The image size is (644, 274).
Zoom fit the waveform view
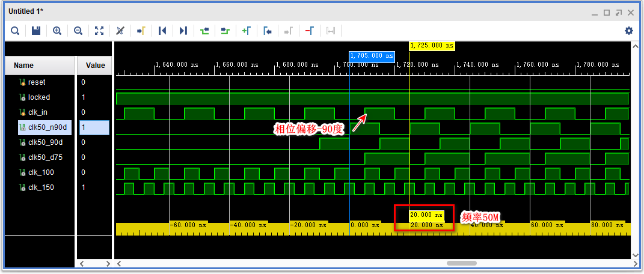pyautogui.click(x=99, y=31)
